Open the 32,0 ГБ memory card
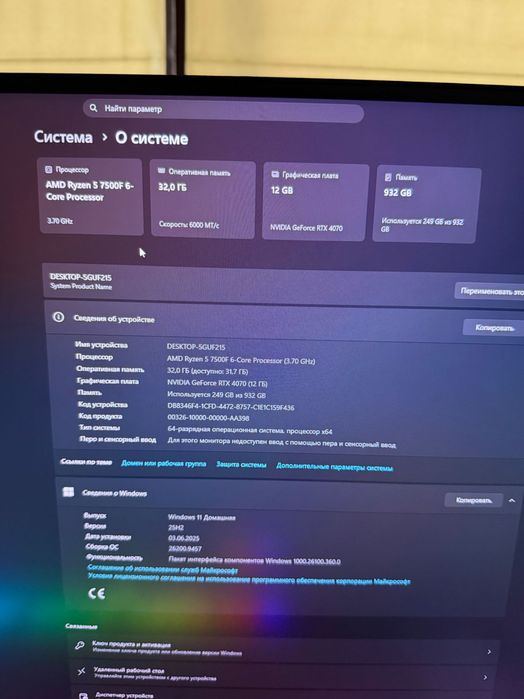Viewport: 524px width, 699px height. (x=202, y=200)
